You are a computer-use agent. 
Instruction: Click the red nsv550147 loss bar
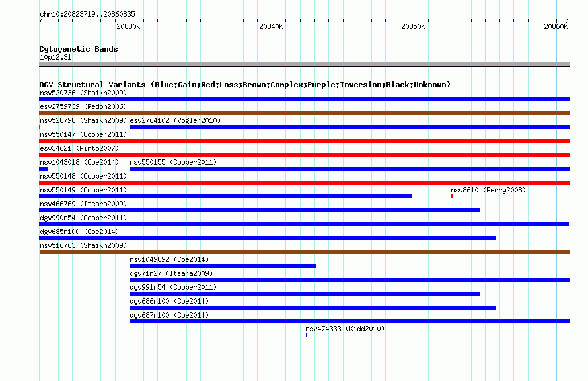(304, 141)
